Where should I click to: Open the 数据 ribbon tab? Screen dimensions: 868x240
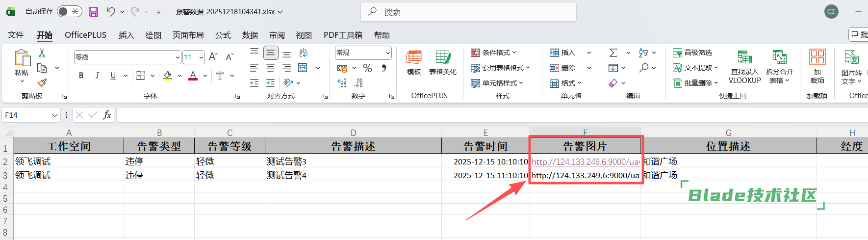(x=250, y=35)
